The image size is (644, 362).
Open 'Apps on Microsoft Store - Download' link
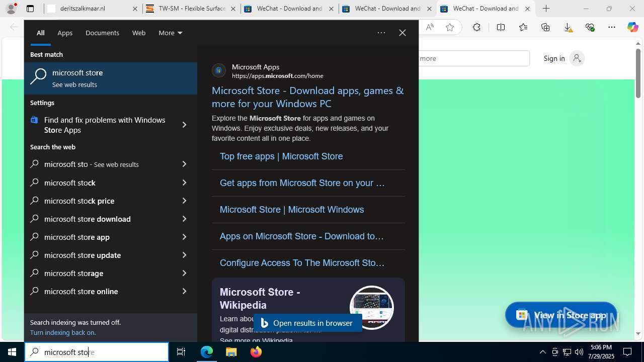[302, 236]
